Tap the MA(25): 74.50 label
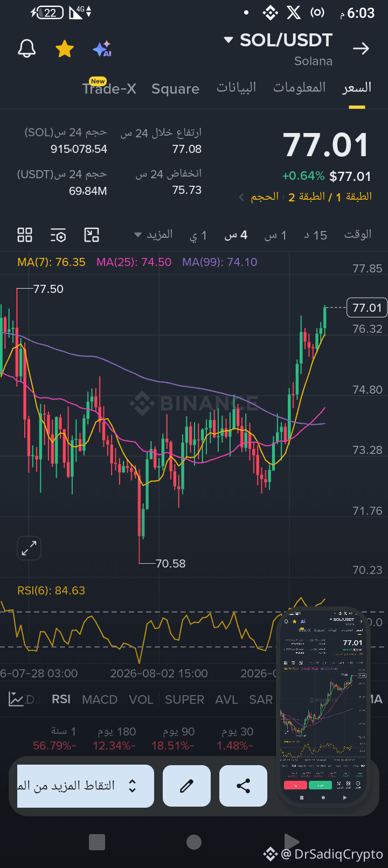The image size is (388, 868). [x=134, y=262]
